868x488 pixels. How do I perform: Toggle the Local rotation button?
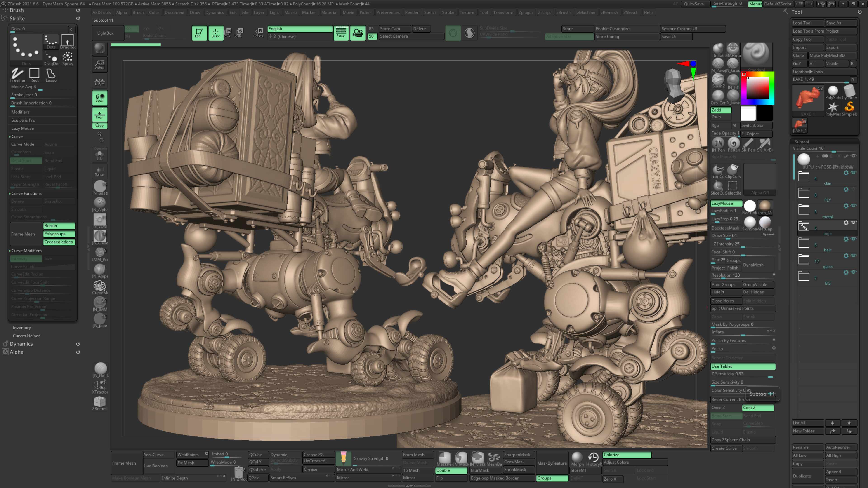click(x=100, y=98)
